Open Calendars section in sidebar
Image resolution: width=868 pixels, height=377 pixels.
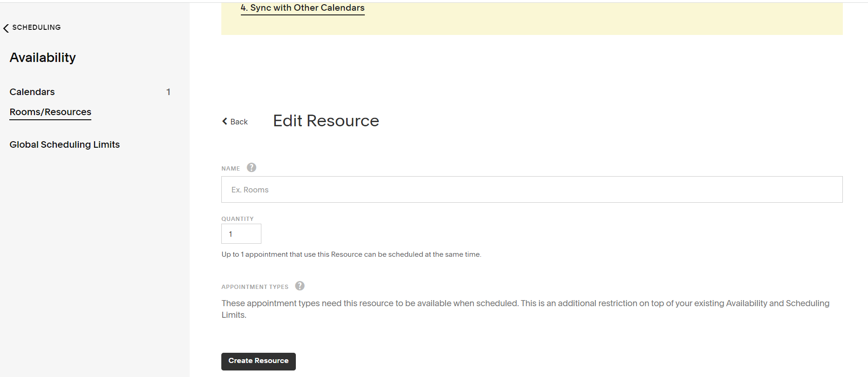[x=32, y=92]
